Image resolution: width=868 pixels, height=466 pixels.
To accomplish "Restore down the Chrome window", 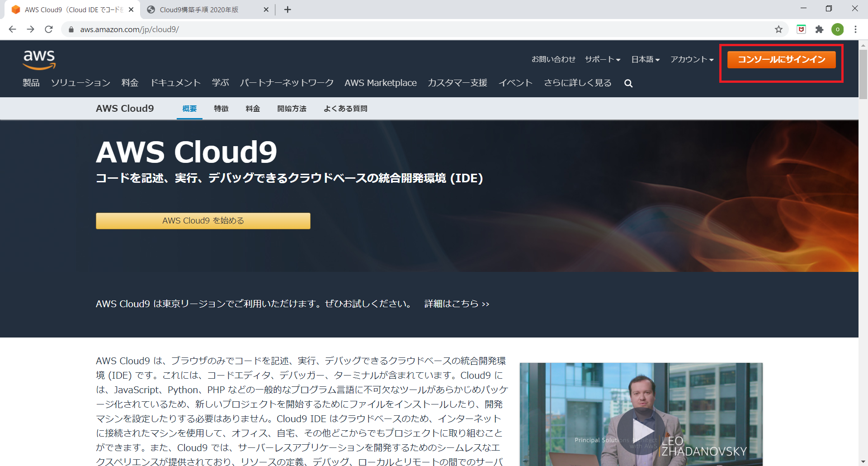I will 829,9.
